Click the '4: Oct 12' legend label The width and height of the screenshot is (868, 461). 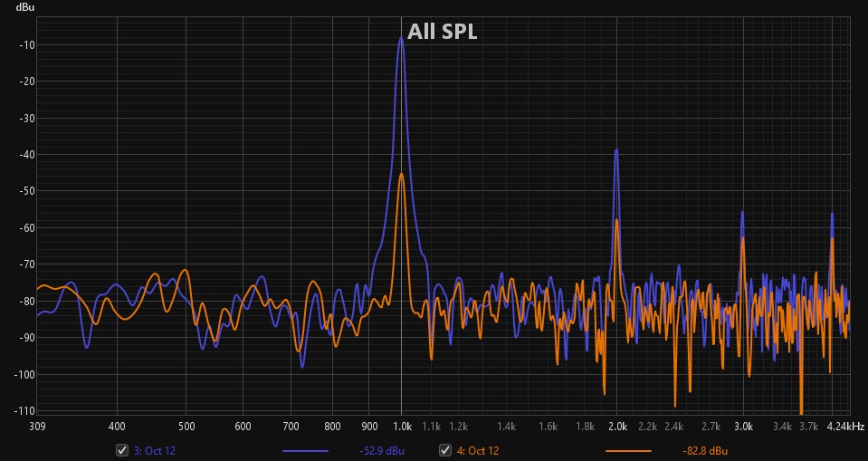click(478, 451)
